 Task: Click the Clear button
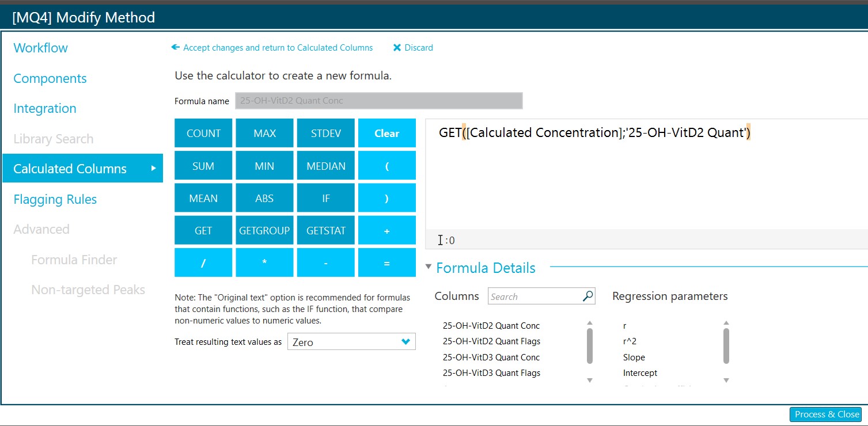pos(387,133)
